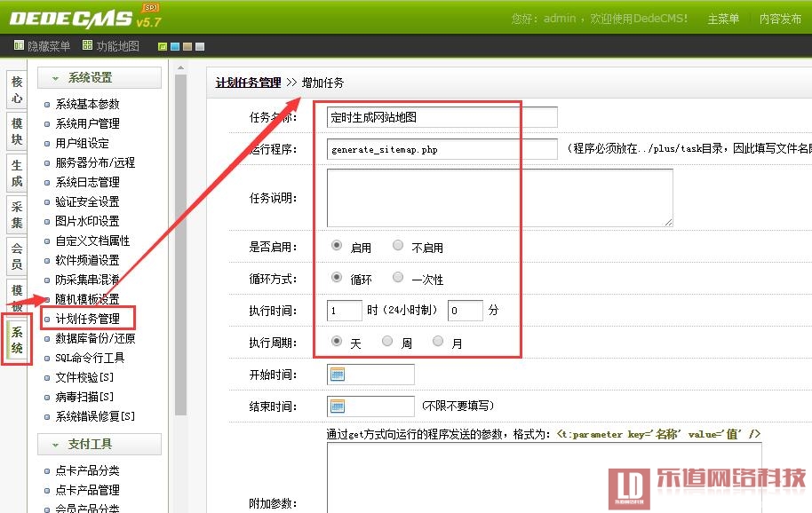Viewport: 812px width, 513px height.
Task: Open 验证安全设置 in the sidebar
Action: [x=88, y=201]
